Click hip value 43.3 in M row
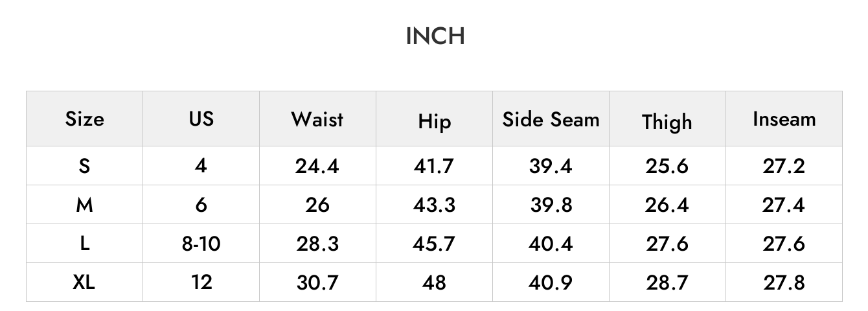This screenshot has width=868, height=311. click(434, 205)
